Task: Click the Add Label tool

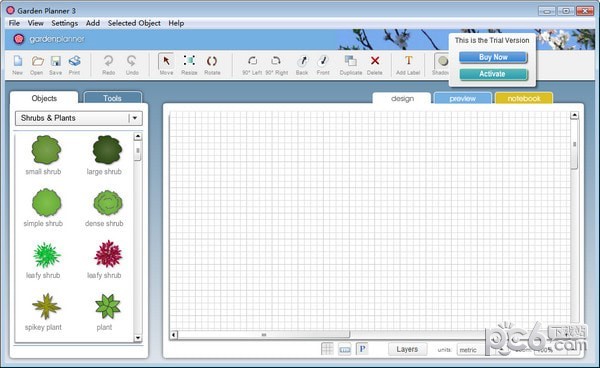Action: pos(408,64)
